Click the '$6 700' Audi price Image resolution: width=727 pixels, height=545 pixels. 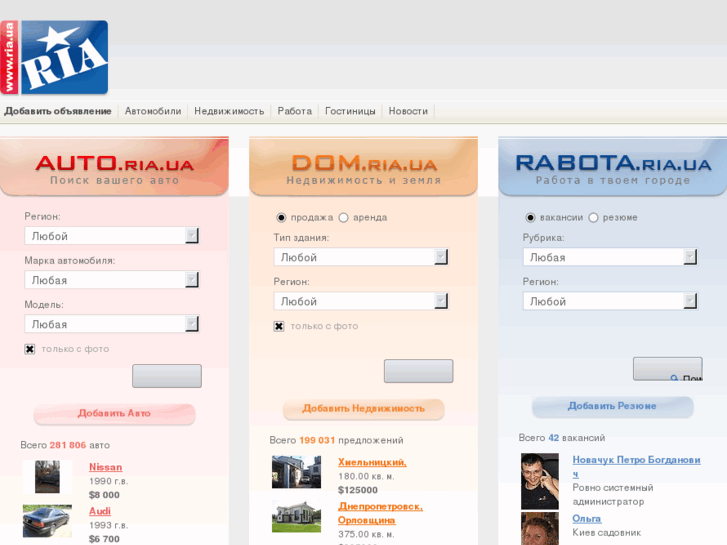click(x=104, y=539)
